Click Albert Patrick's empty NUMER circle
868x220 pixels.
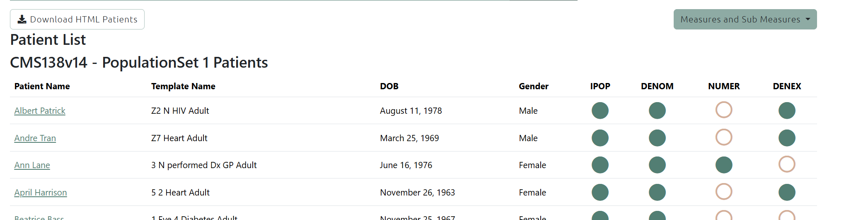[724, 110]
